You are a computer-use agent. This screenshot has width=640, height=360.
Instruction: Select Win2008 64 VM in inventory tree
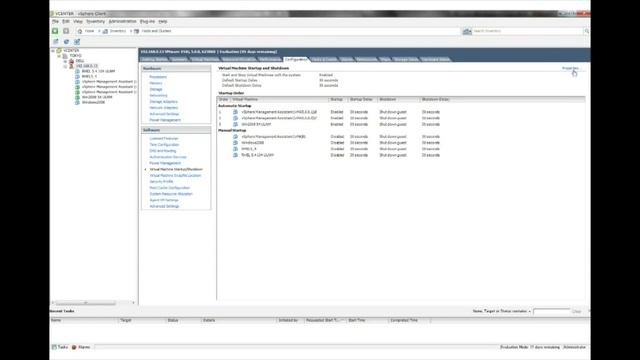(97, 97)
